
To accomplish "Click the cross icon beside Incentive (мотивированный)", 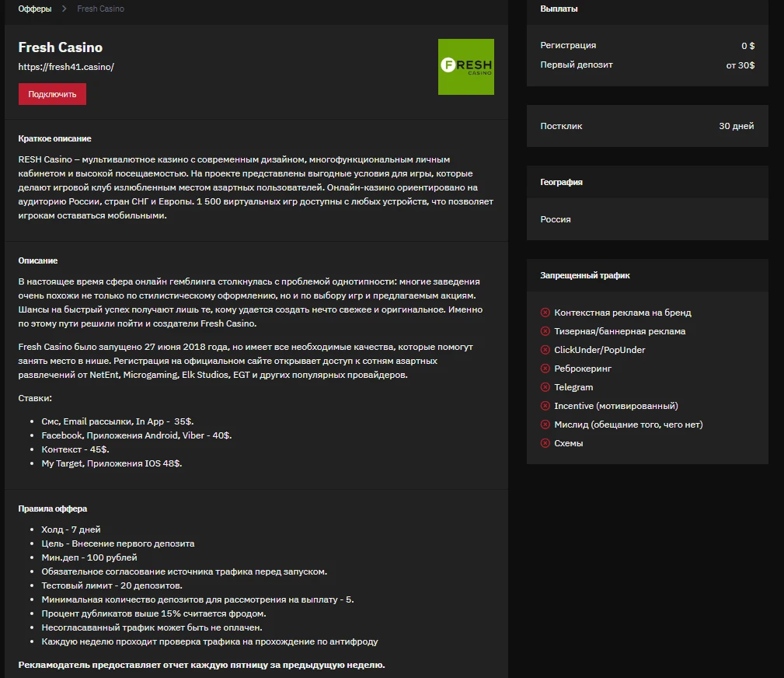I will pyautogui.click(x=545, y=406).
